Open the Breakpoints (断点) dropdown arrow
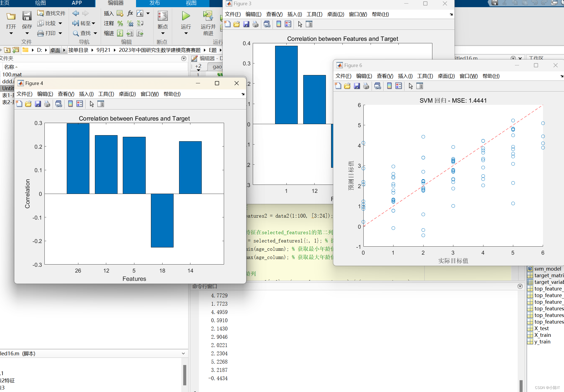 pos(163,33)
